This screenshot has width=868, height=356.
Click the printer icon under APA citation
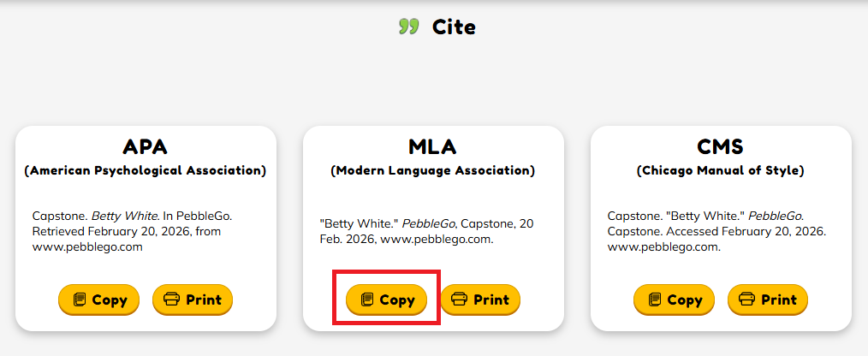click(x=172, y=300)
